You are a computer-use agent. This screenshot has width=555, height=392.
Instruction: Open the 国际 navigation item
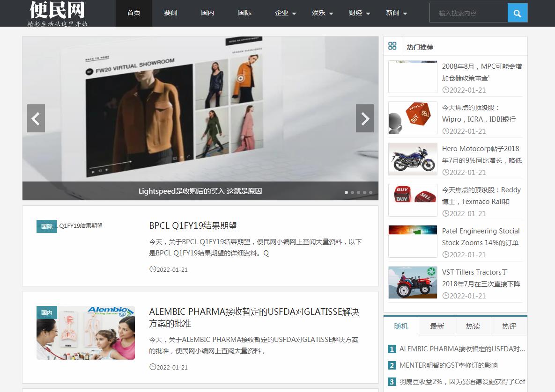pos(244,13)
